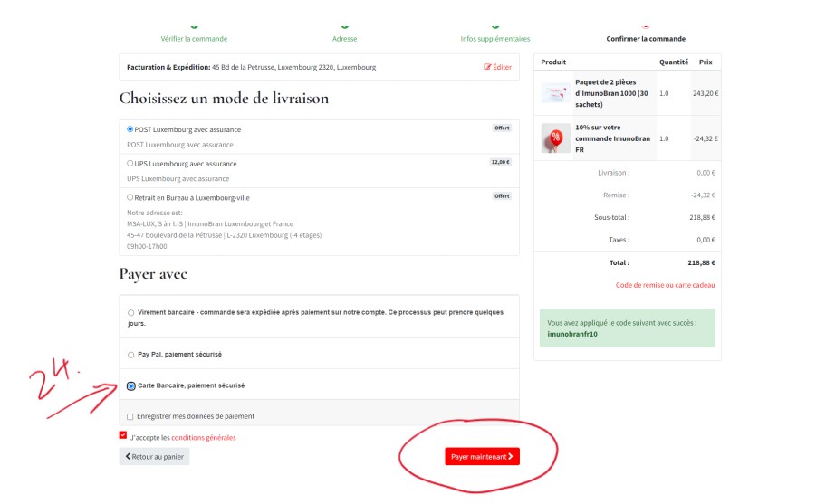Enable Enregistrer mes données de paiement
This screenshot has height=504, width=816.
click(x=130, y=416)
